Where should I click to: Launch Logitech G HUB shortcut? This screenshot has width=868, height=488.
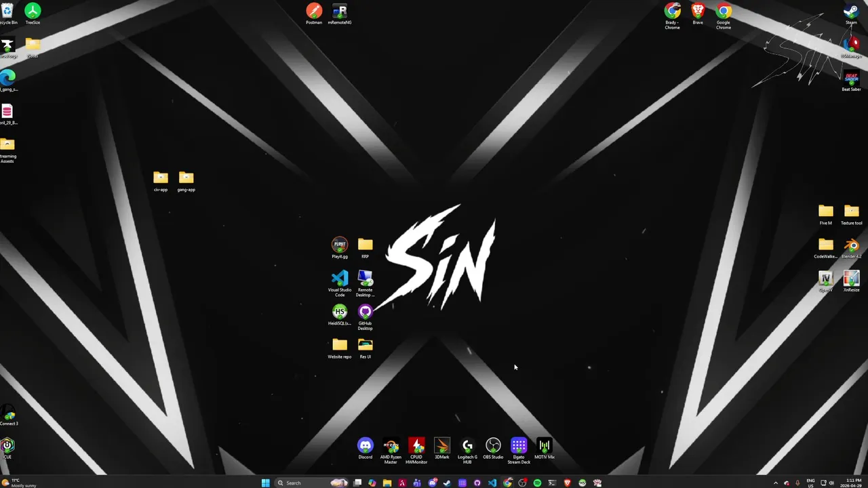pyautogui.click(x=467, y=451)
